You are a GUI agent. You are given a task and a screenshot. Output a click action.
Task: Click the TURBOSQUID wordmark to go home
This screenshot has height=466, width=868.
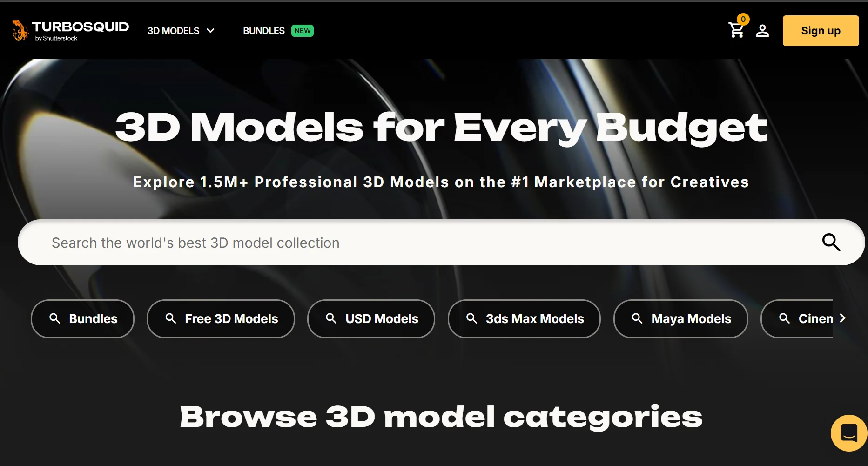pyautogui.click(x=81, y=27)
